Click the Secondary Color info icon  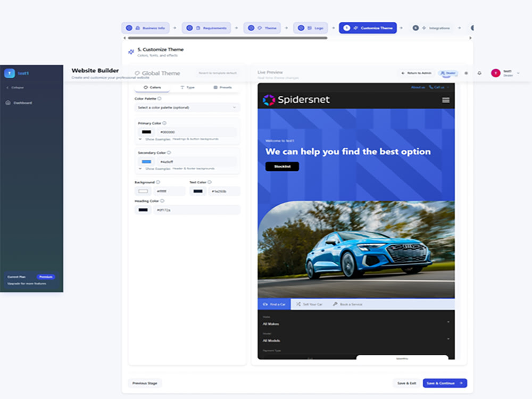(x=169, y=153)
